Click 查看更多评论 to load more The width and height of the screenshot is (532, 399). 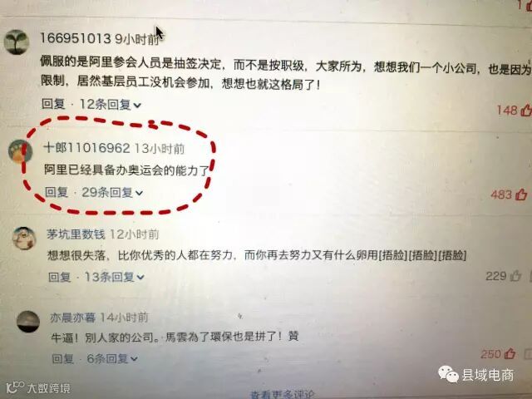[283, 395]
